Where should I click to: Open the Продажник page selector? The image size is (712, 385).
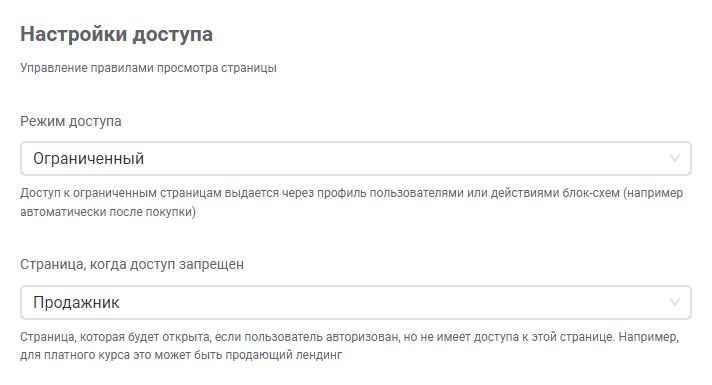356,302
